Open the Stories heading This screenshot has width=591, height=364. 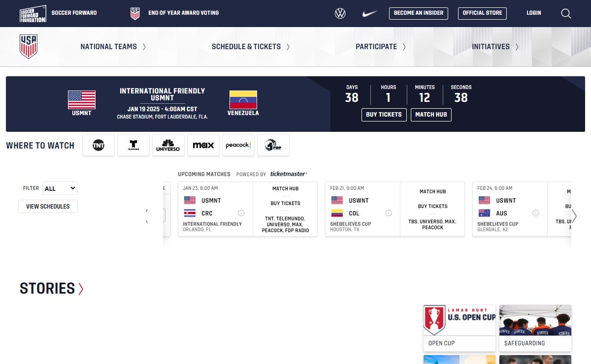[x=47, y=288]
